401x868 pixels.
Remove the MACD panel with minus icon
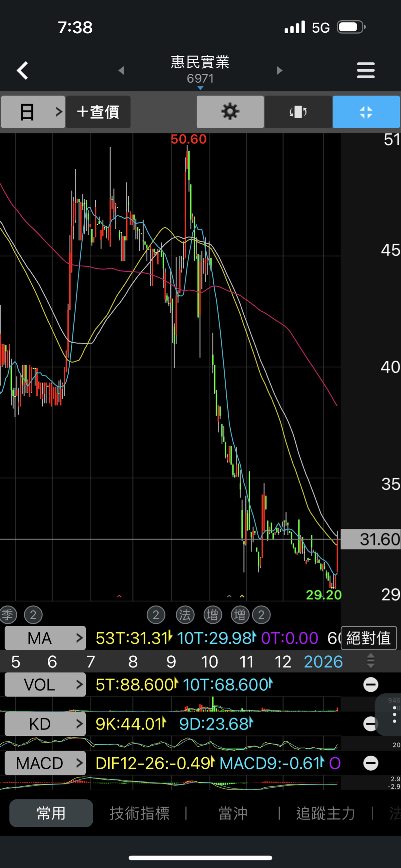click(x=371, y=763)
